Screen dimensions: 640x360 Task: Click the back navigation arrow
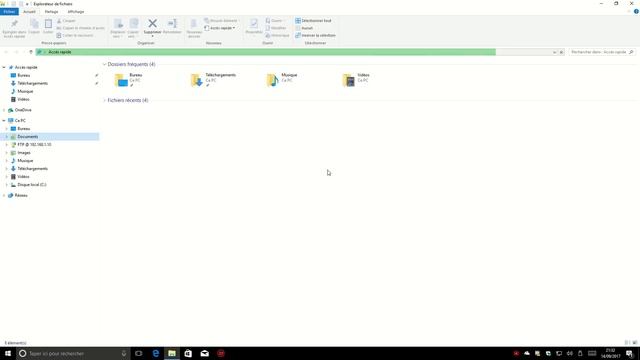coord(6,52)
